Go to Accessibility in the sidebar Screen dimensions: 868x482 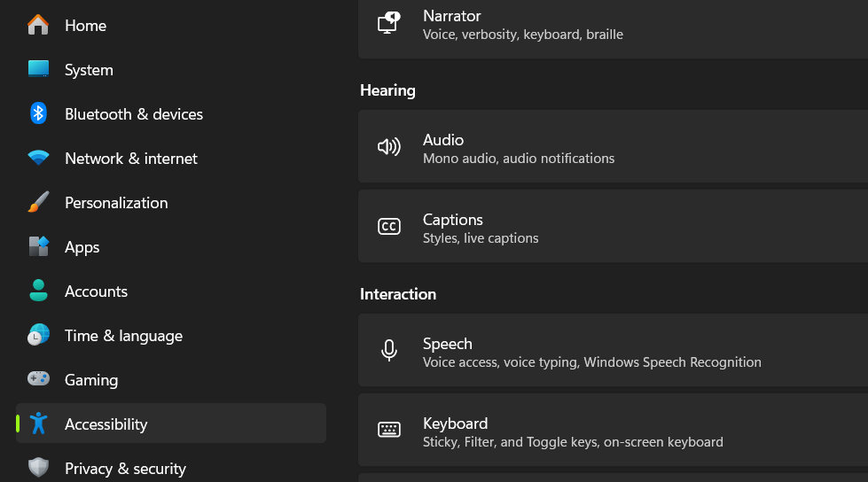(x=171, y=424)
